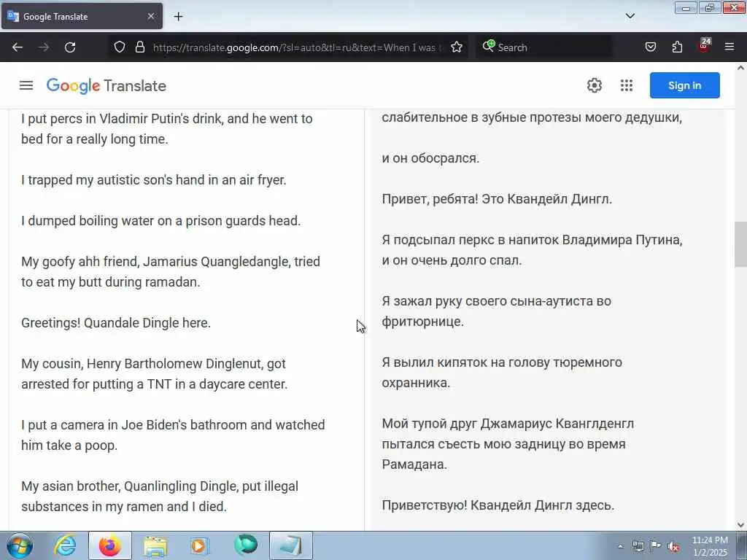Click source line about Jamarius Quangledangle
The image size is (747, 560).
pyautogui.click(x=171, y=271)
